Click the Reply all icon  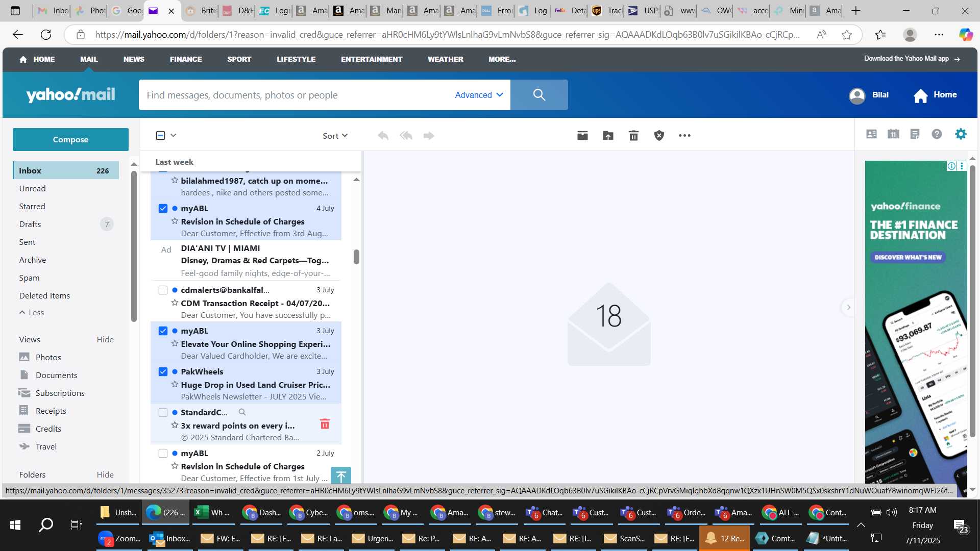(x=406, y=136)
